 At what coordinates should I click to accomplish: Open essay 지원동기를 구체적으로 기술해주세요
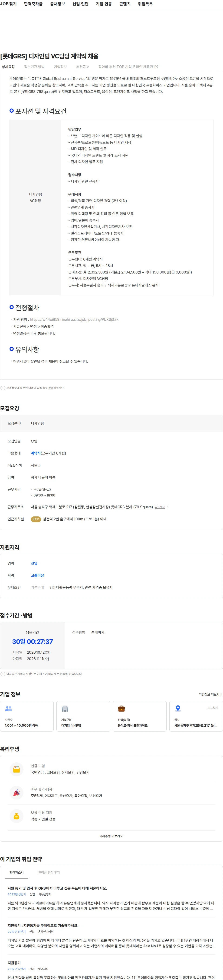(43, 925)
